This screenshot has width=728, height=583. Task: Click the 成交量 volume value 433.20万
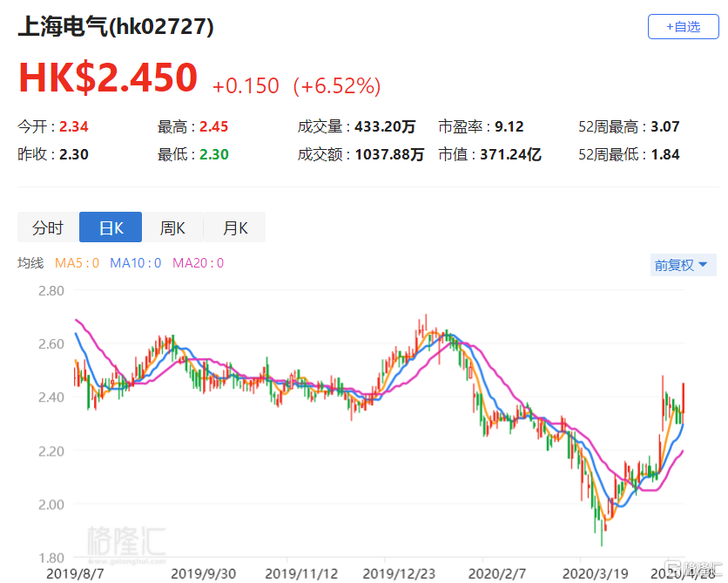(385, 127)
